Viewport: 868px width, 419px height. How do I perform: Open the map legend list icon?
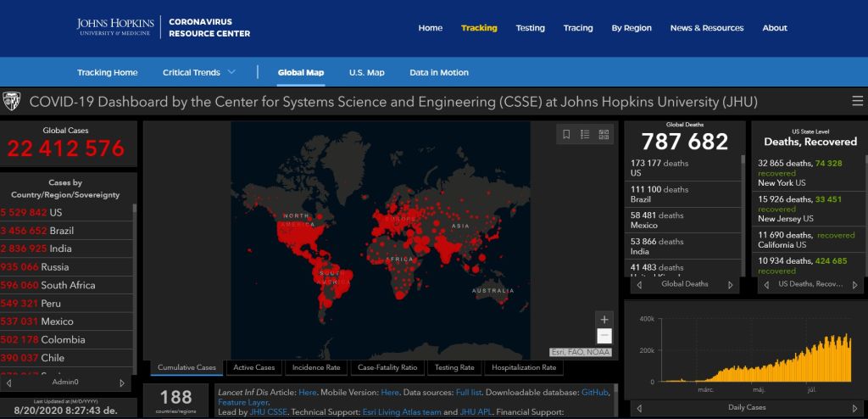[585, 134]
